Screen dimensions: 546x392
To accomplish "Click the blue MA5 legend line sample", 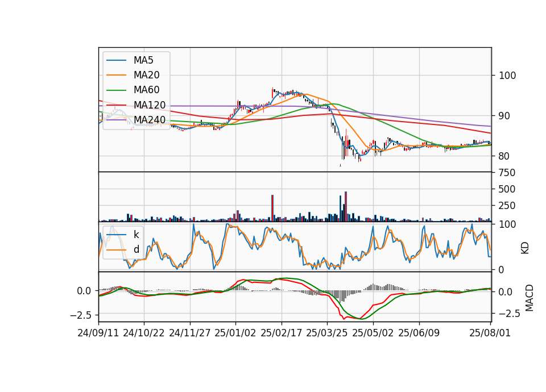I will coord(116,61).
